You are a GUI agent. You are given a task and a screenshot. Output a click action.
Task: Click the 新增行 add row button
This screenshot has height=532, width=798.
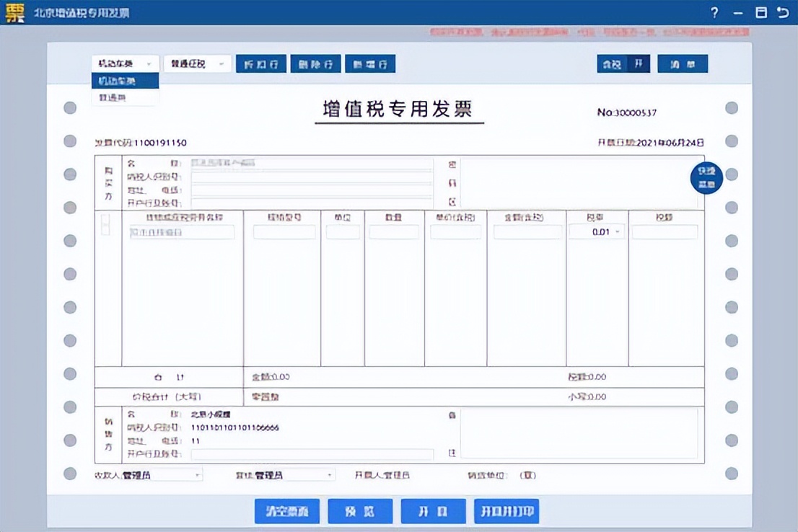click(370, 63)
